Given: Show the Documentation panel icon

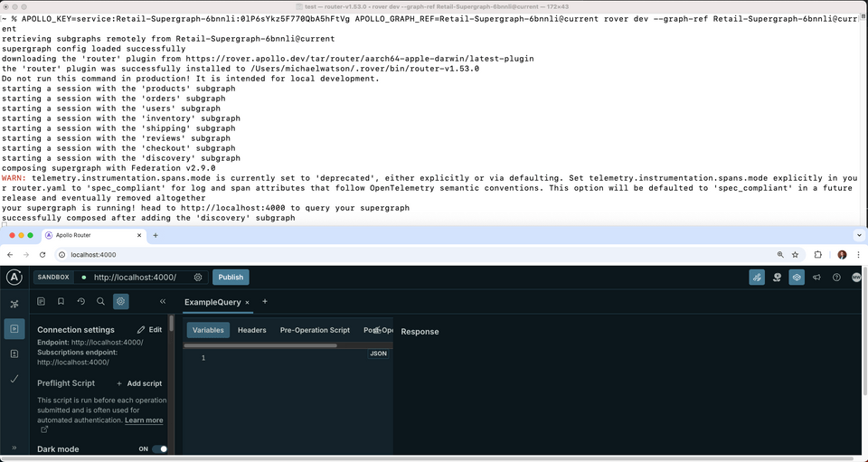Looking at the screenshot, I should [x=41, y=302].
